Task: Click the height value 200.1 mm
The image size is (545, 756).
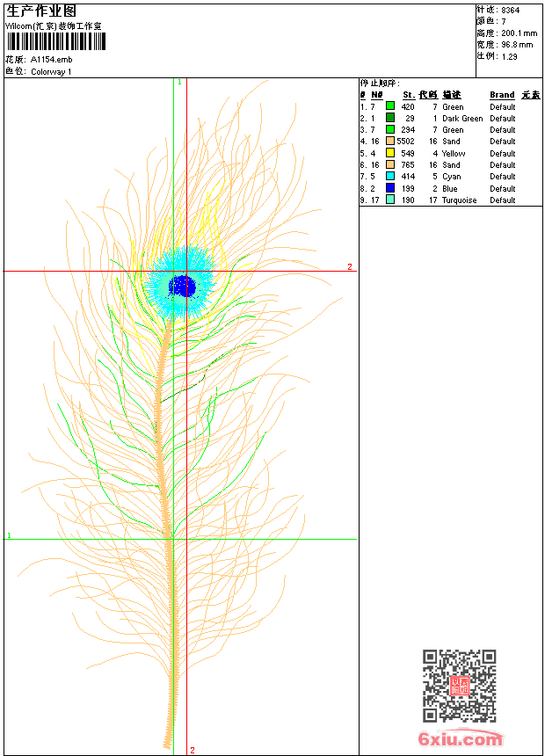Action: pos(519,33)
